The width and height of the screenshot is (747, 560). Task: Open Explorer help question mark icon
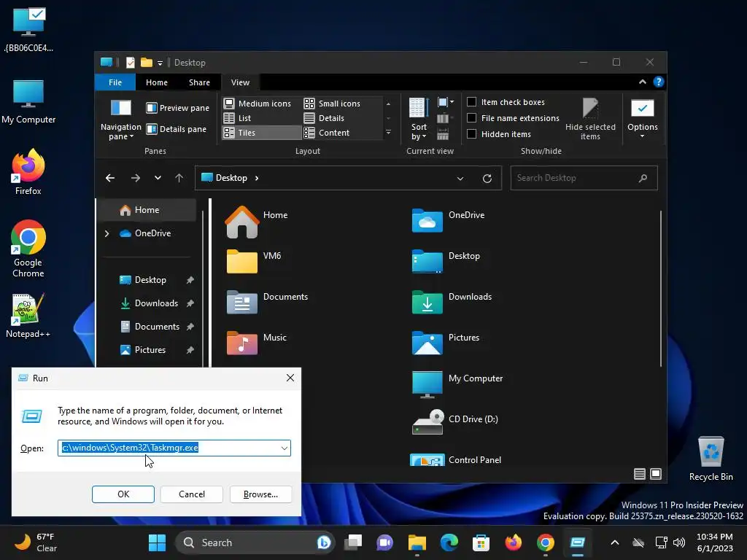[x=659, y=82]
